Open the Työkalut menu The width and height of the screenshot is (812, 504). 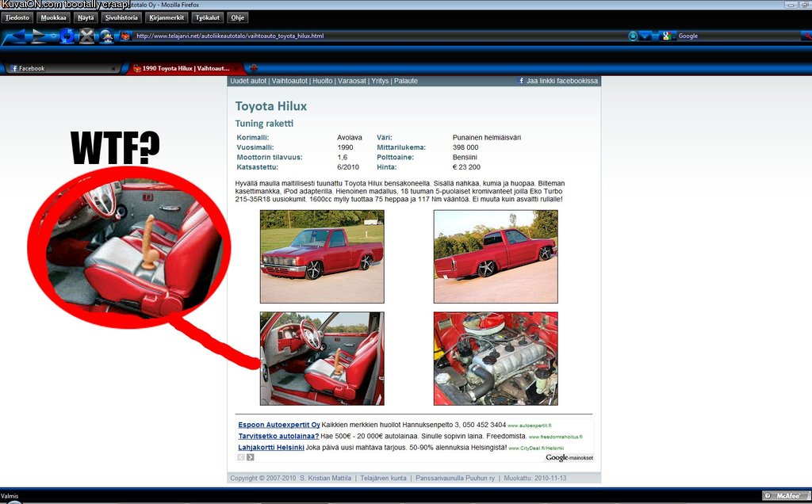click(207, 17)
